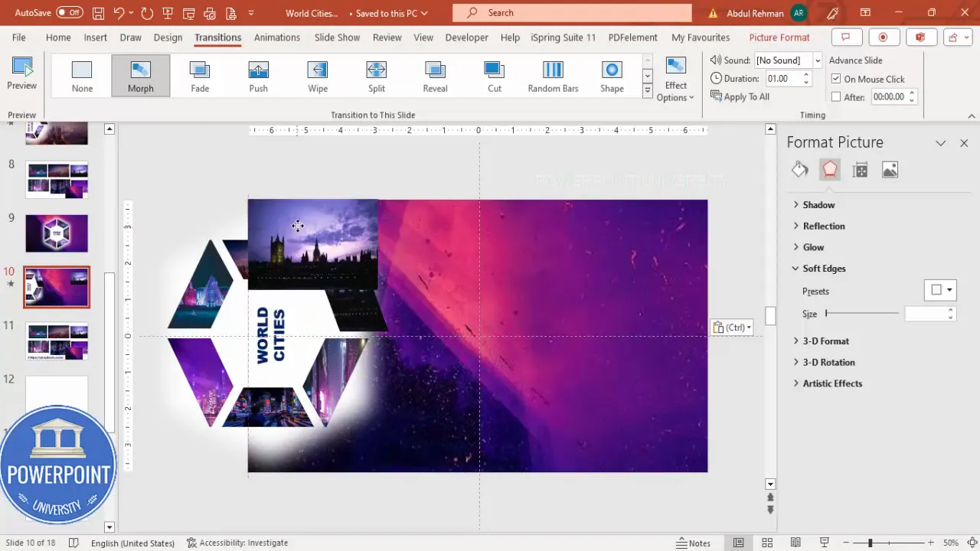The image size is (980, 551).
Task: Click the Save icon in title bar
Action: 98,13
